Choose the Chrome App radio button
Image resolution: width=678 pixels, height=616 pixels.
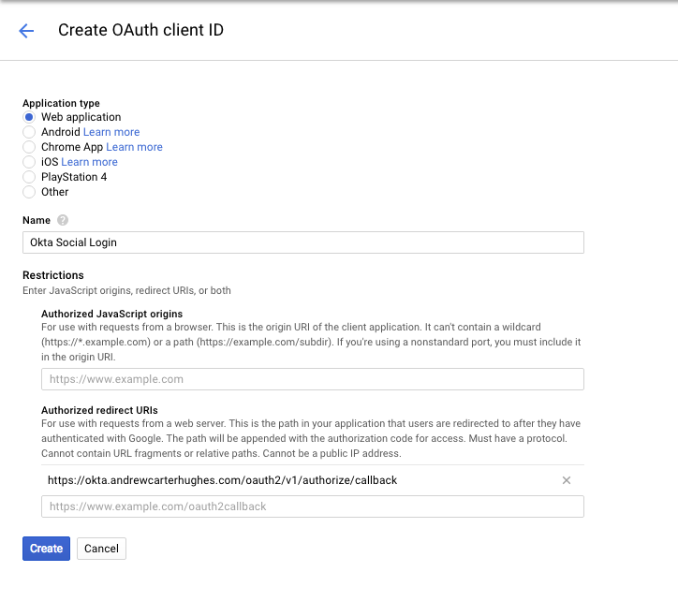click(29, 147)
